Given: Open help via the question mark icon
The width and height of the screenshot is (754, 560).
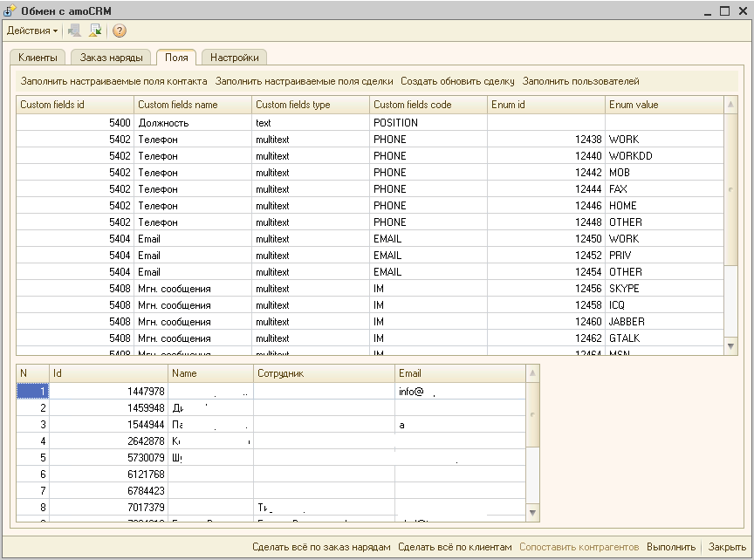Looking at the screenshot, I should coord(120,31).
